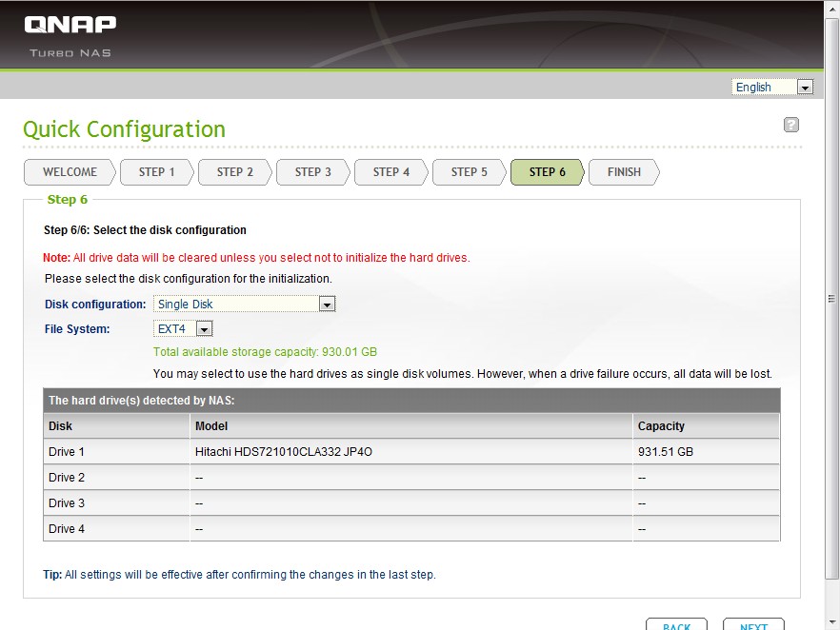Return to the STEP 5 tab

470,172
